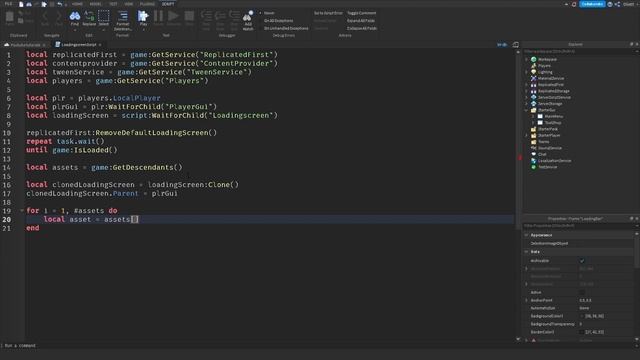Expand the Workspace tree node
Screen dimensions: 640x360
point(527,59)
